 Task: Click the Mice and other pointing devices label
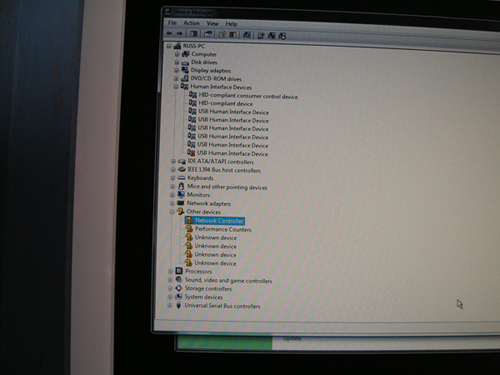[227, 187]
